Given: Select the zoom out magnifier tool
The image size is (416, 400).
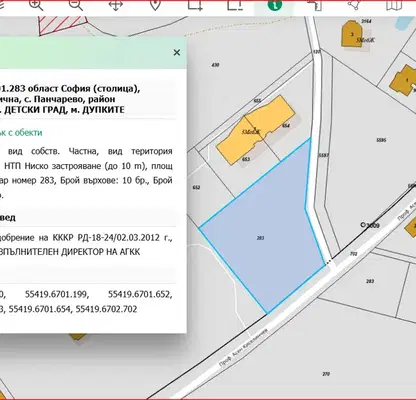Looking at the screenshot, I should click(x=75, y=5).
